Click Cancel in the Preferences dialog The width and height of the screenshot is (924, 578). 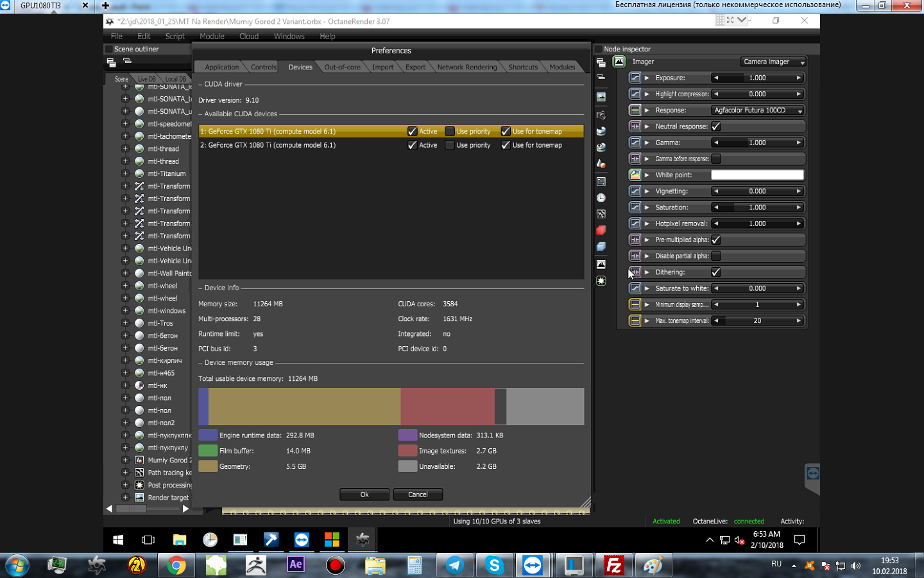418,495
